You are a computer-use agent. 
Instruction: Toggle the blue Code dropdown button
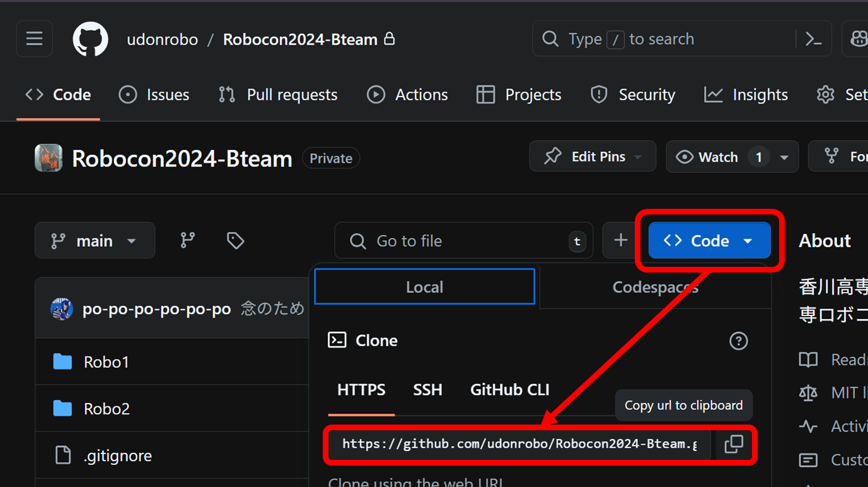[x=710, y=240]
